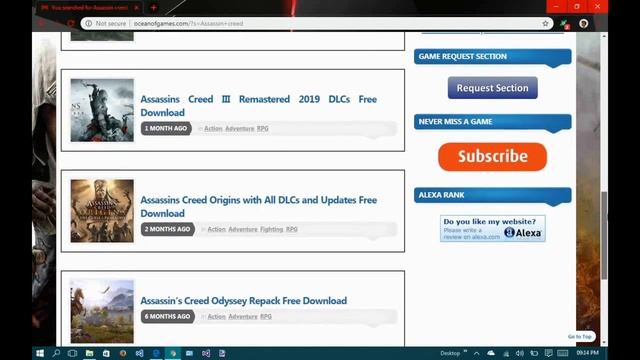Click the '2 MONTHS AGO' date badge
The image size is (640, 360).
point(167,229)
